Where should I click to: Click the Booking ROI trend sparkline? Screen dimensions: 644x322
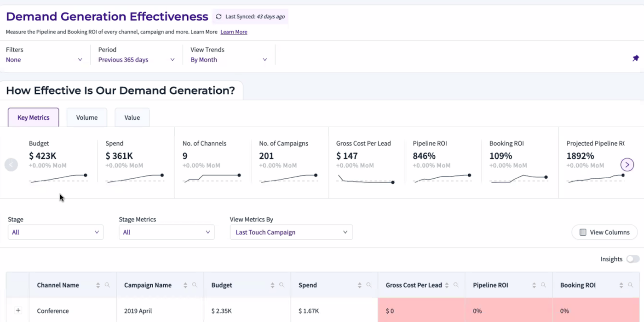[x=519, y=178]
